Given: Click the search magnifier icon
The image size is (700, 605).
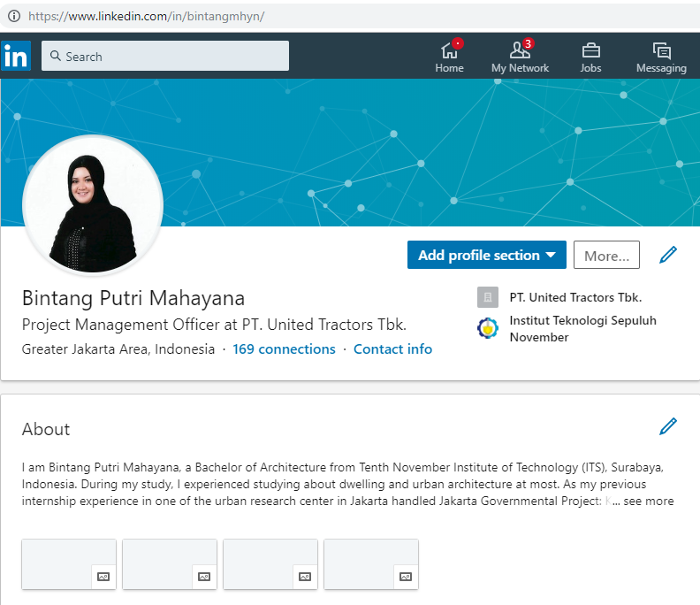Looking at the screenshot, I should point(56,56).
